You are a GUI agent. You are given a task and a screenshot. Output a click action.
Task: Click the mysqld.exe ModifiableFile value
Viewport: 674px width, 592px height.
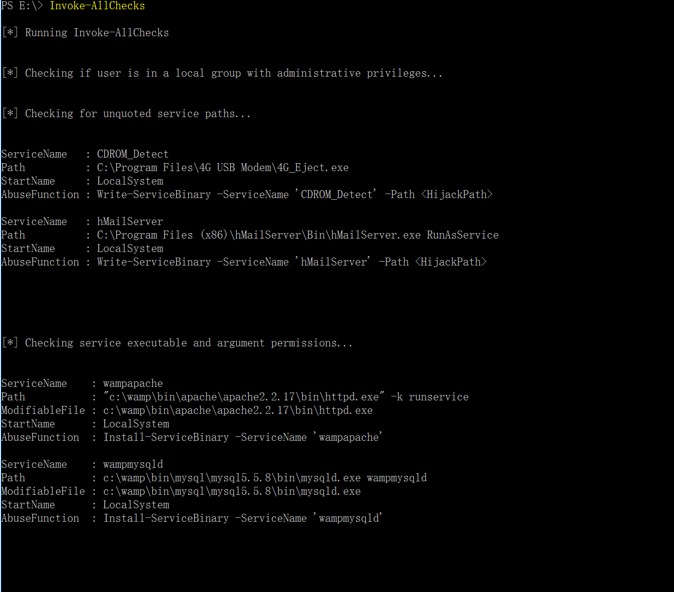232,491
